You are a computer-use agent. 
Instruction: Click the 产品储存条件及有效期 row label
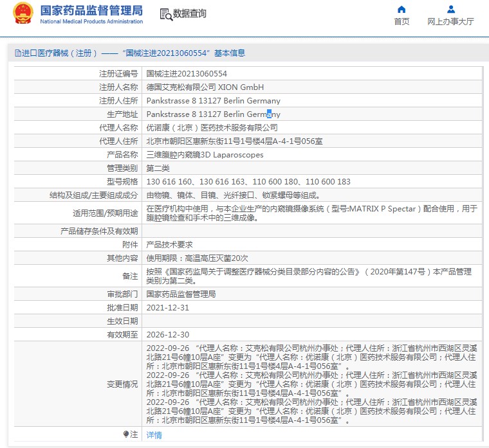pos(99,231)
